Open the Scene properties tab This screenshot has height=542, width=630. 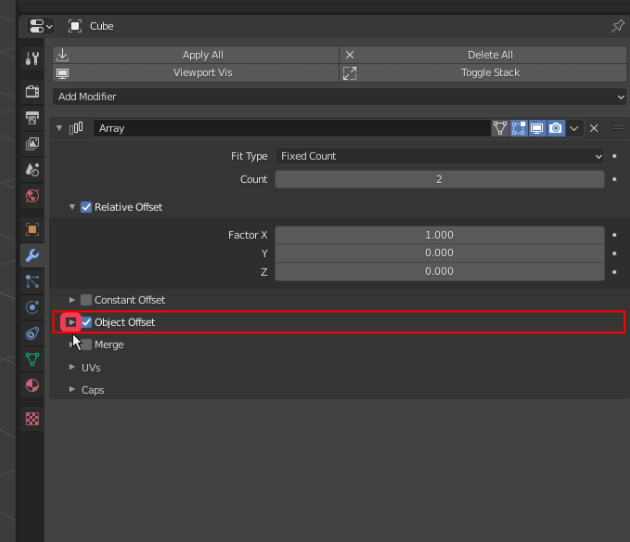(x=33, y=170)
